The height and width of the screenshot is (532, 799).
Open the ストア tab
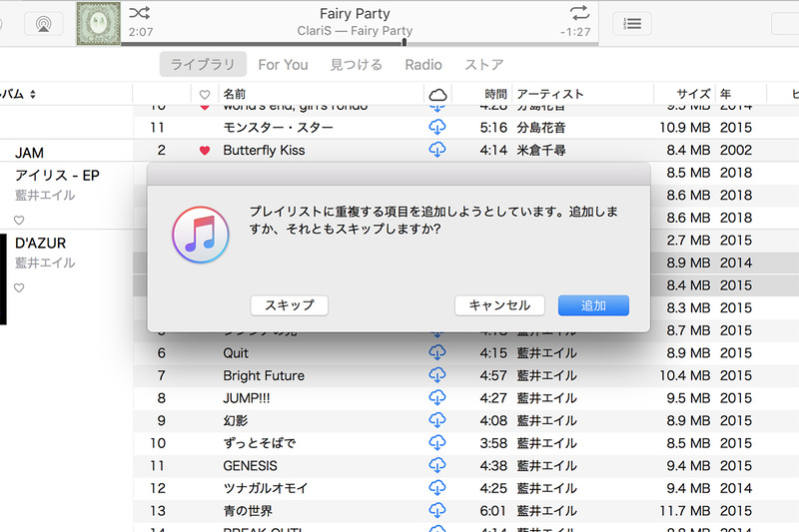coord(483,65)
